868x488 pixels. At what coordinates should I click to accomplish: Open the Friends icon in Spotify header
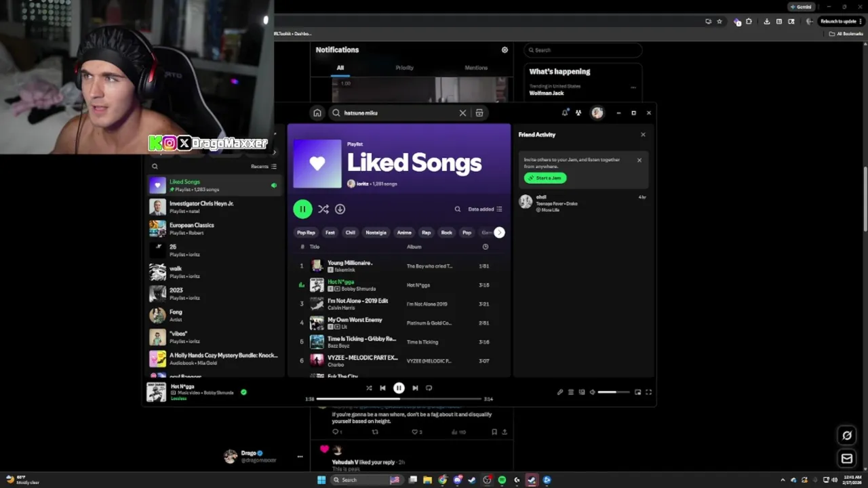click(578, 113)
